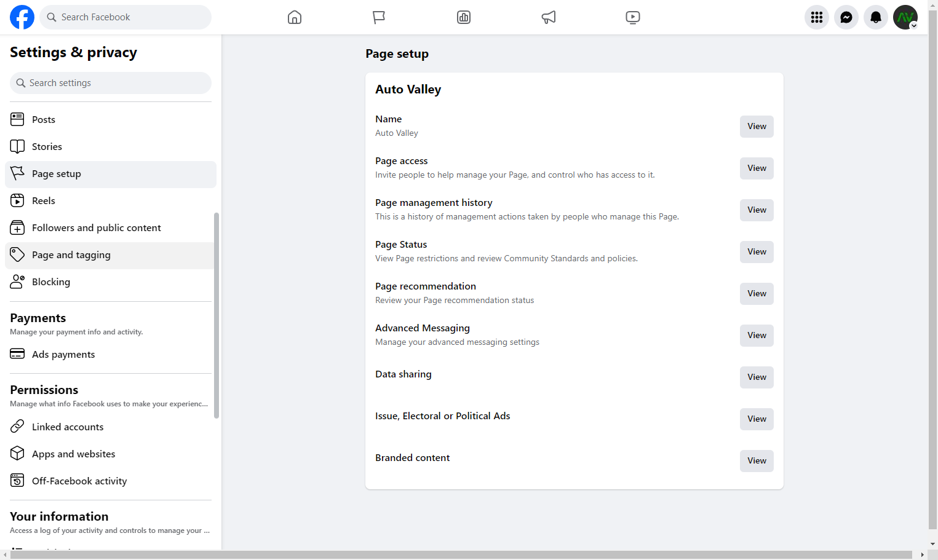Open Followers and public content settings

[111, 227]
